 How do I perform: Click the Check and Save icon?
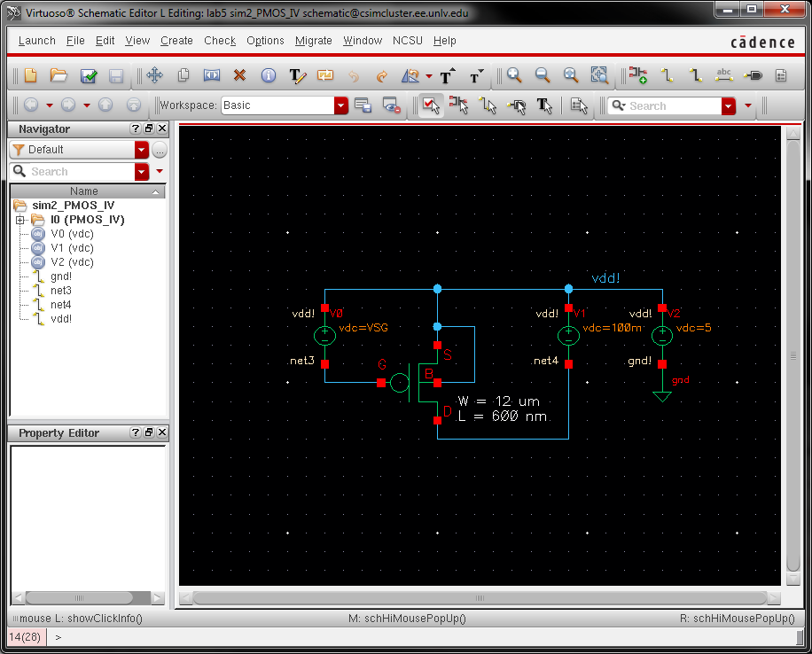click(89, 76)
